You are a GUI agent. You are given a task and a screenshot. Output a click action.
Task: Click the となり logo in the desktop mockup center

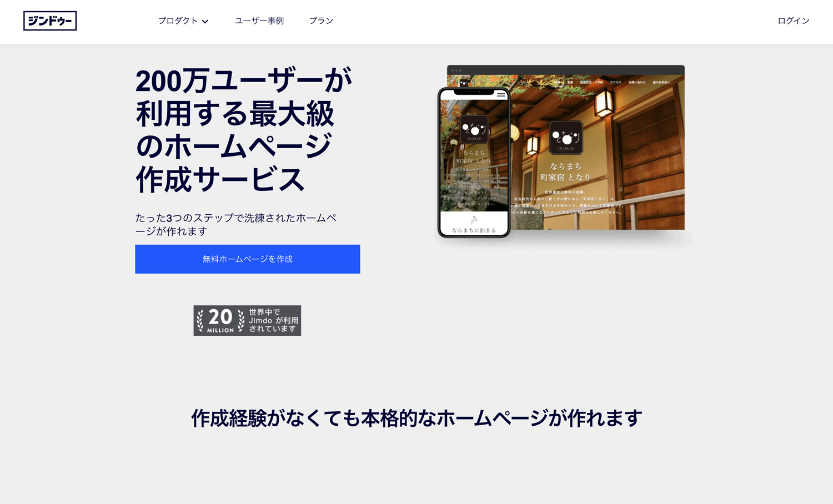[x=566, y=138]
